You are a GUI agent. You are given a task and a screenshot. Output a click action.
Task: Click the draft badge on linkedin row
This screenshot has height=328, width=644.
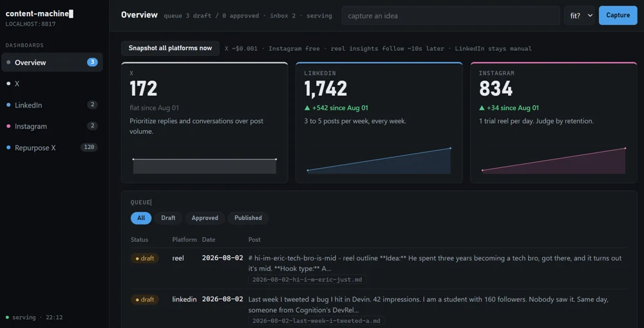(144, 300)
